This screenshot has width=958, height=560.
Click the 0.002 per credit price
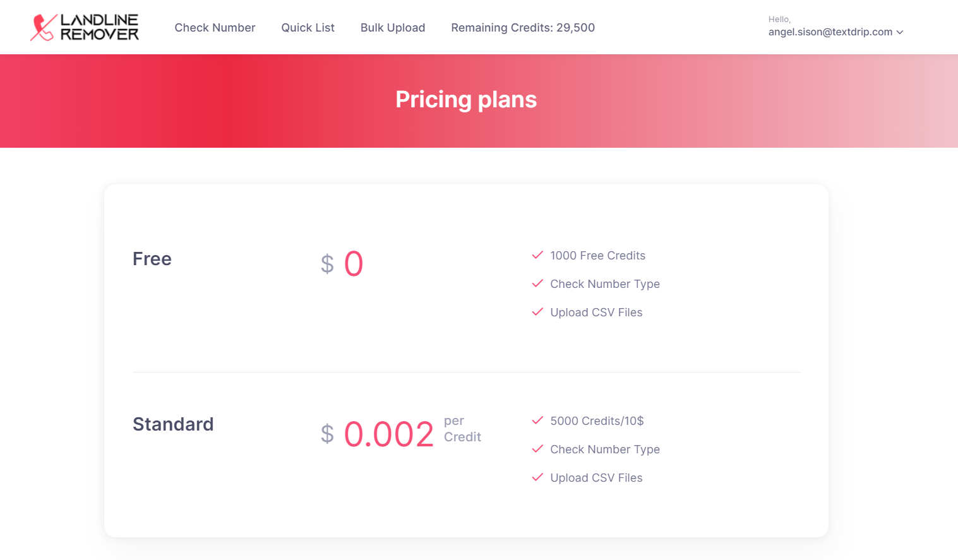388,434
